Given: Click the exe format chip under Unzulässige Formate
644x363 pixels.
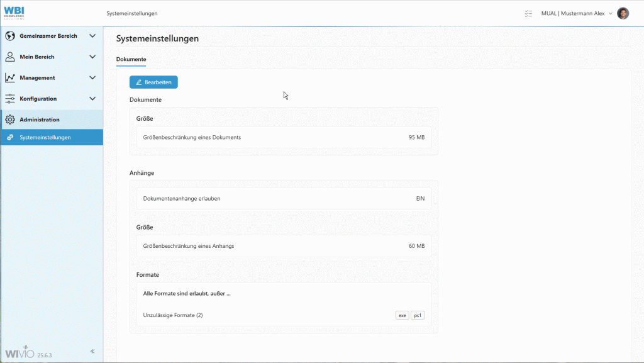Looking at the screenshot, I should click(402, 315).
